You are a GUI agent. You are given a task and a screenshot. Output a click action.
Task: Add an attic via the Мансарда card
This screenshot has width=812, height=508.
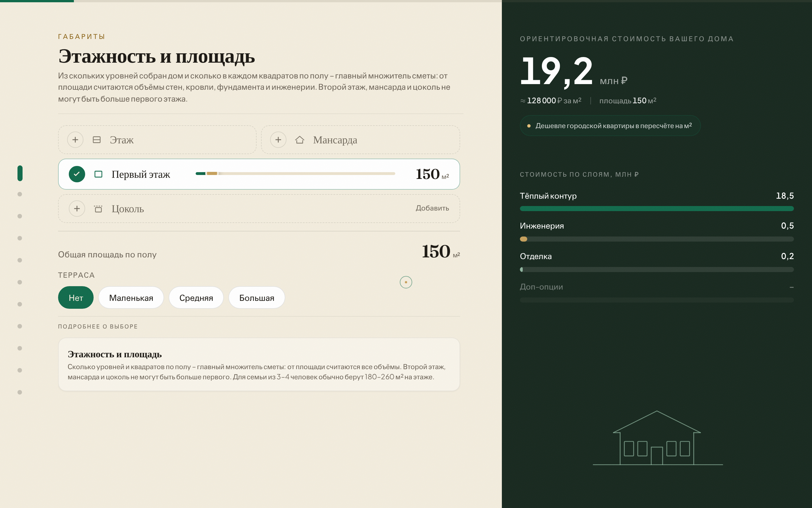click(x=360, y=140)
